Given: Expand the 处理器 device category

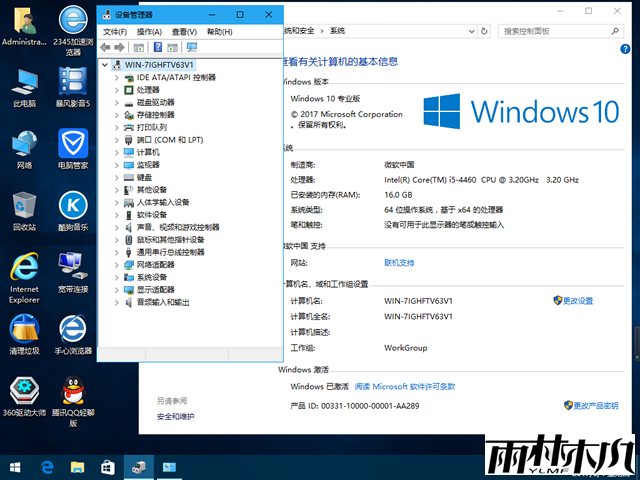Looking at the screenshot, I should [116, 89].
